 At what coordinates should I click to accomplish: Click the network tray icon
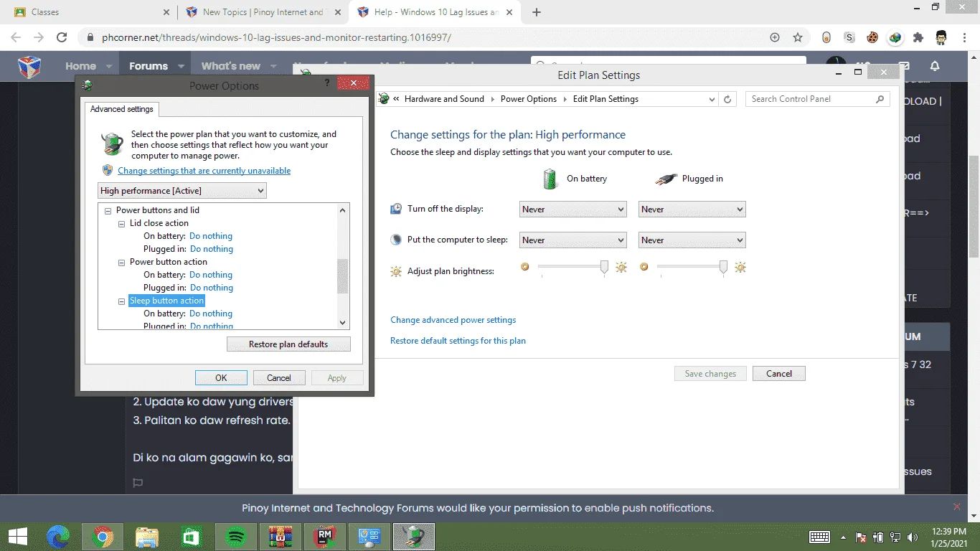click(x=895, y=537)
